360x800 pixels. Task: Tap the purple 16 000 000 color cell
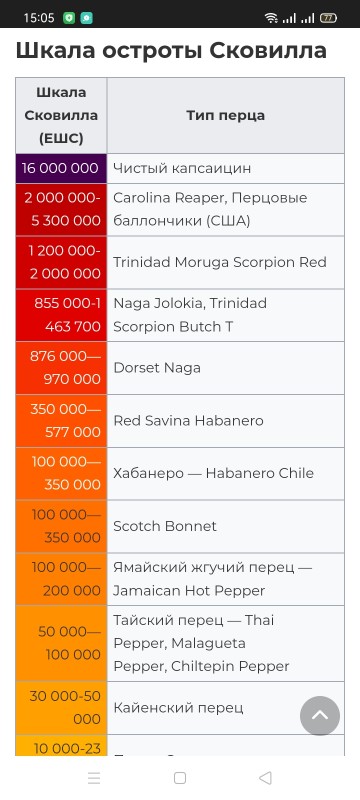pos(61,168)
